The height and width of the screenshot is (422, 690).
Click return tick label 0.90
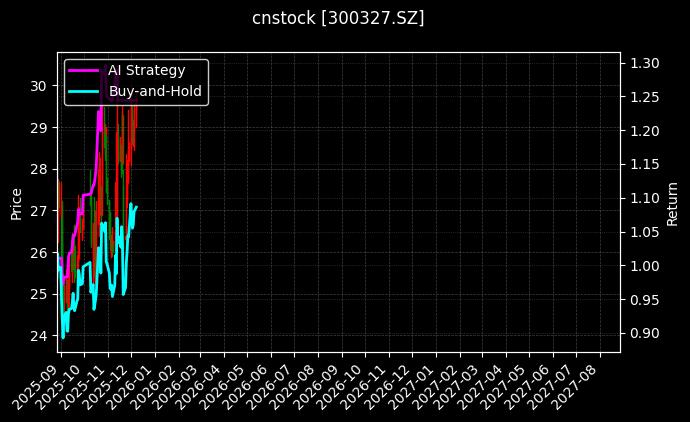pyautogui.click(x=645, y=334)
